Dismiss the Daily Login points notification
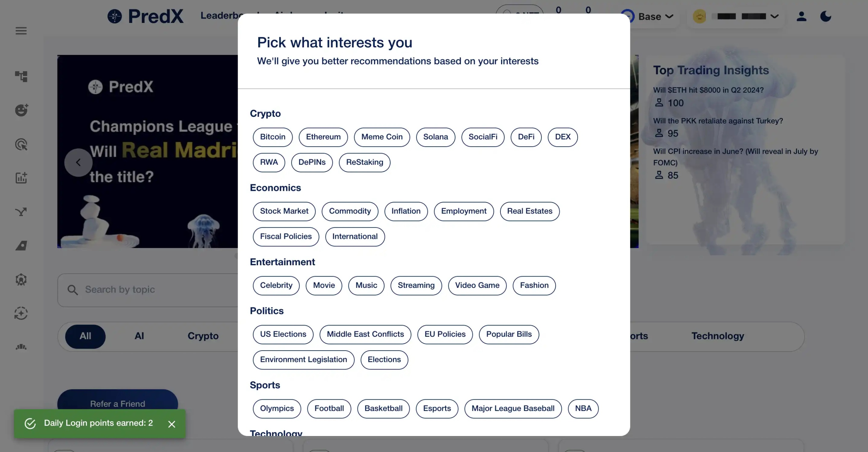 pos(171,424)
